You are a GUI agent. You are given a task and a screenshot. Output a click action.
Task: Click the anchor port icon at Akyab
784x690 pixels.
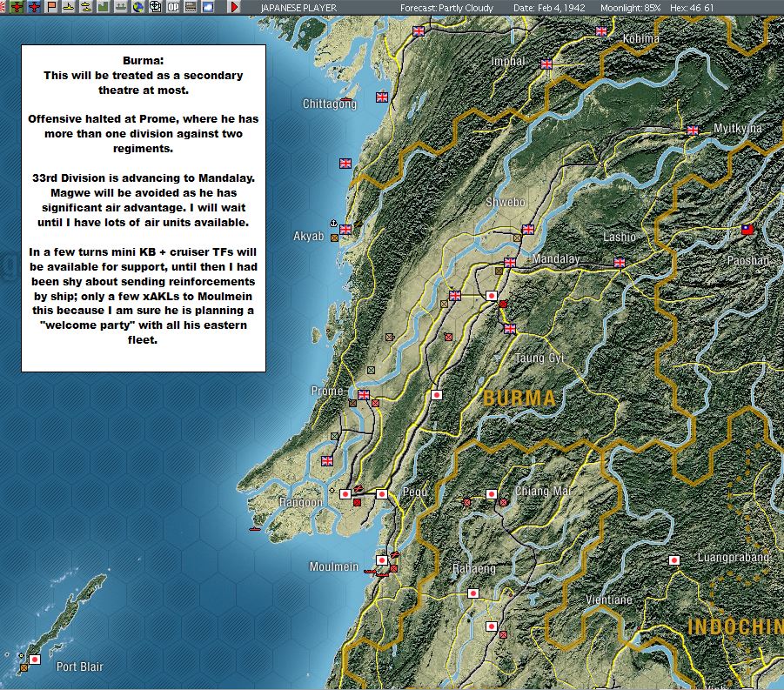coord(333,223)
